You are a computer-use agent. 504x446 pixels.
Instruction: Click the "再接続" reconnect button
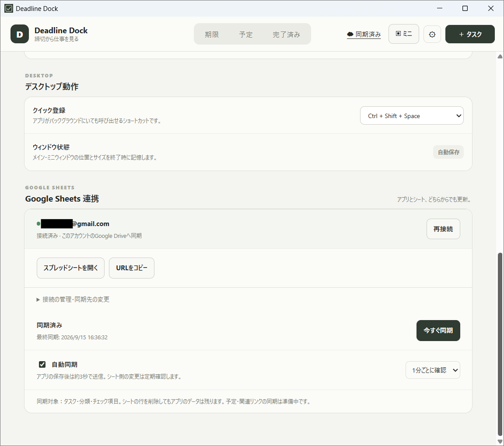(x=443, y=229)
